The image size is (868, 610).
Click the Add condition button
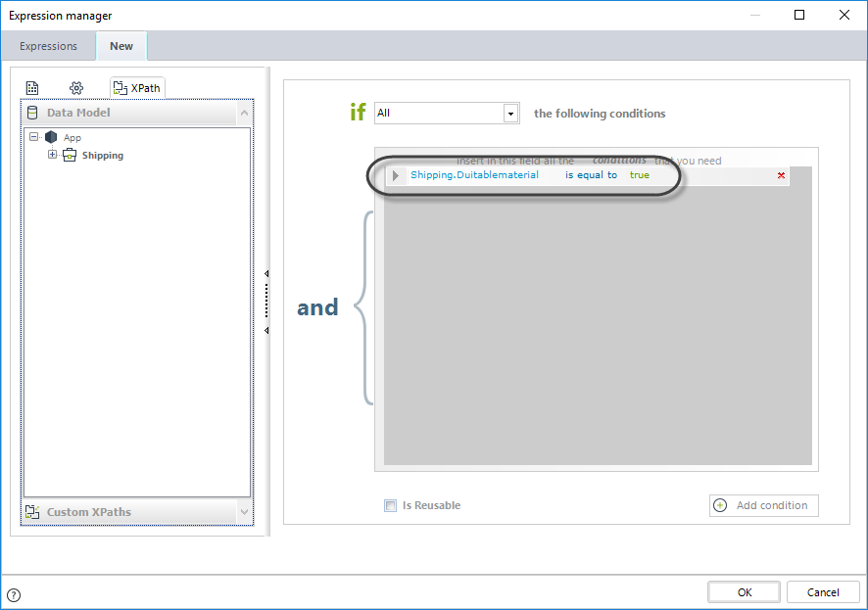click(763, 505)
